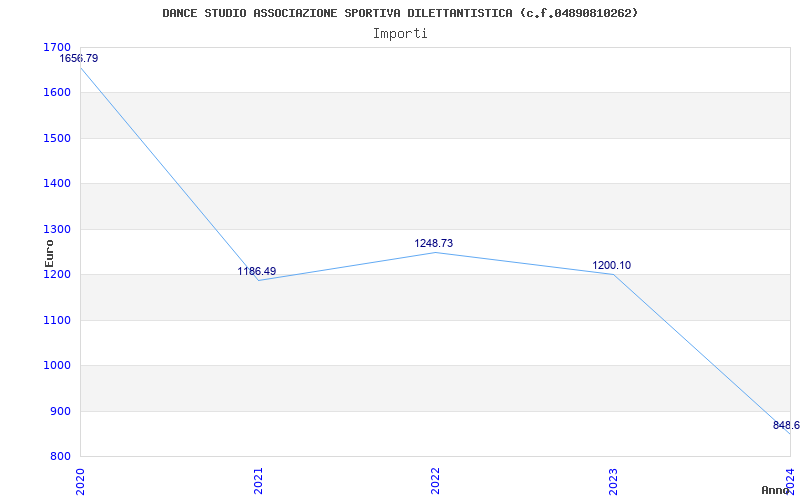Screen dimensions: 800x500
Task: Select the 1186.49 data label
Action: coord(257,271)
